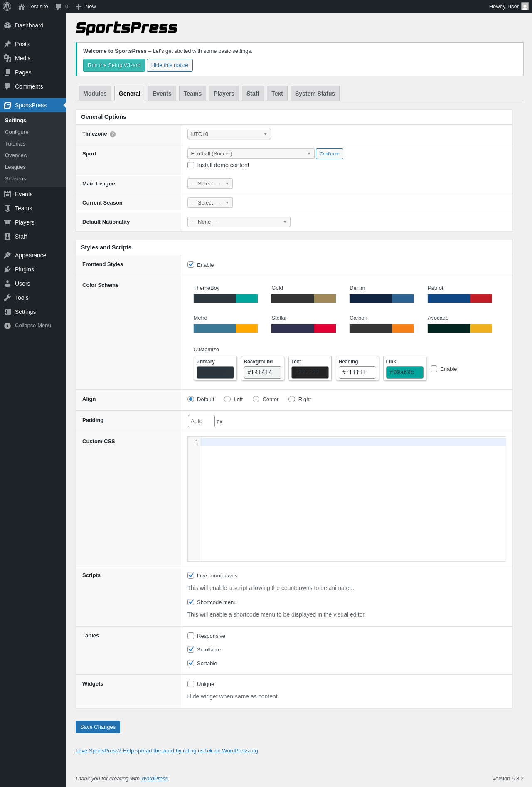Open Plugins via its plug icon
This screenshot has width=532, height=787.
click(7, 269)
